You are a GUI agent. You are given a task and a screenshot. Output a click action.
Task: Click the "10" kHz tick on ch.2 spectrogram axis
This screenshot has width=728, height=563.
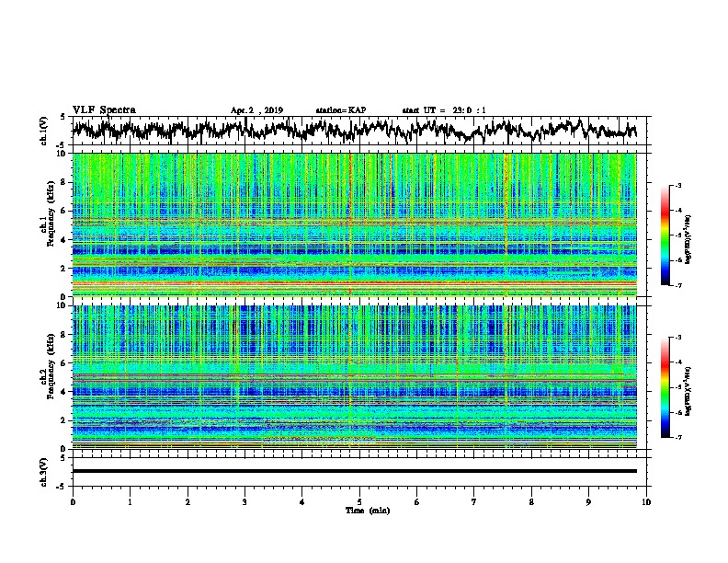(63, 305)
